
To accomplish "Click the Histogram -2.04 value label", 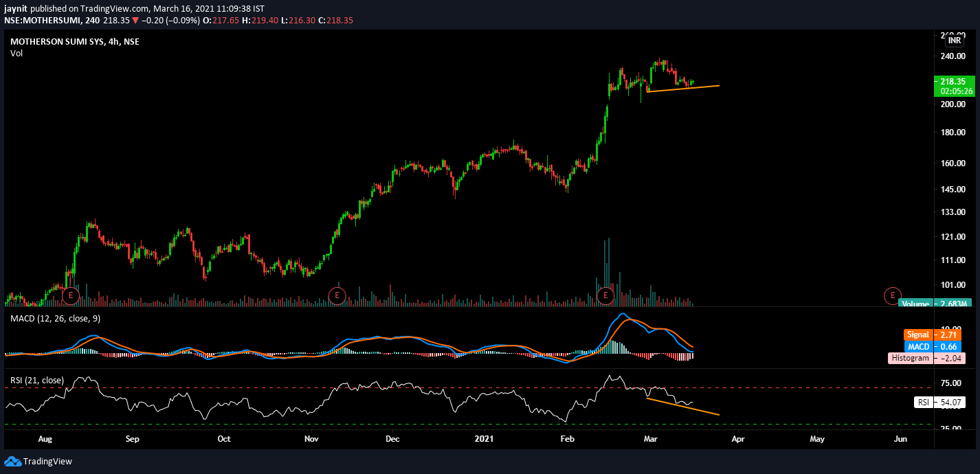I will click(x=925, y=358).
